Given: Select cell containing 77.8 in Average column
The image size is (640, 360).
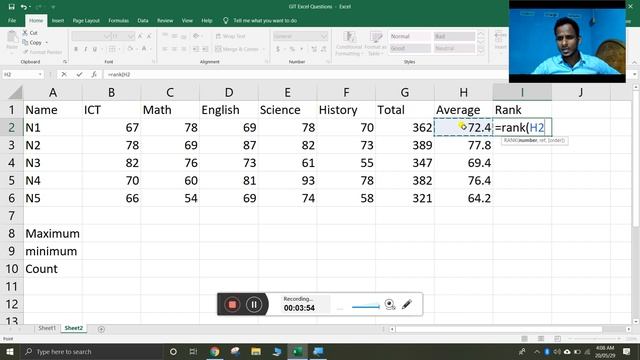Looking at the screenshot, I should (463, 145).
